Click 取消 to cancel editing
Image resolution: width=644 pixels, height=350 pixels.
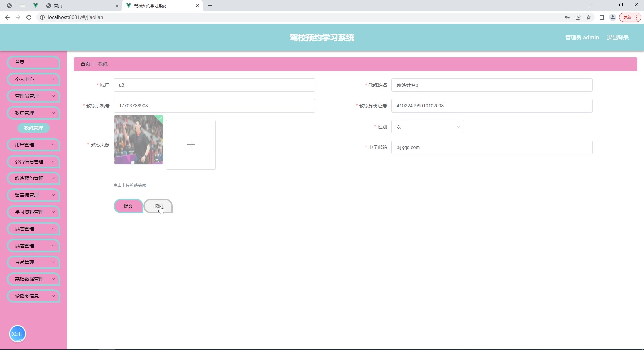(158, 206)
